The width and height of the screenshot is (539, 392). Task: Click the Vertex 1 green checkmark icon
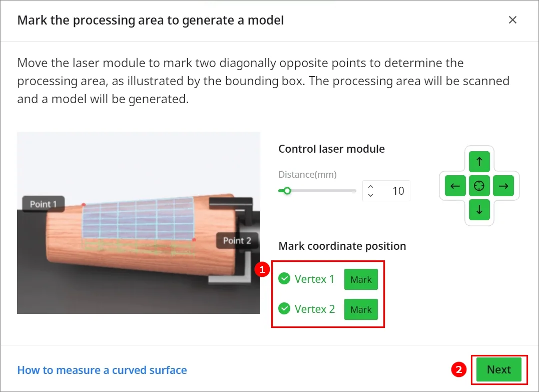coord(284,278)
